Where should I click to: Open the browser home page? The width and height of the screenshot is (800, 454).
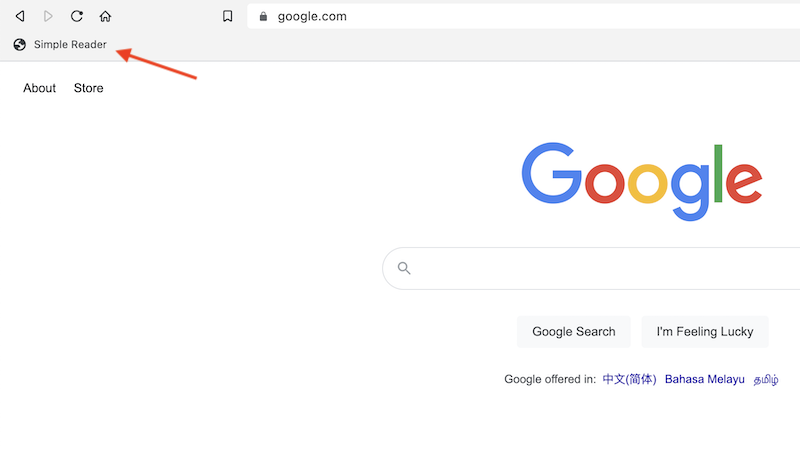[x=105, y=16]
